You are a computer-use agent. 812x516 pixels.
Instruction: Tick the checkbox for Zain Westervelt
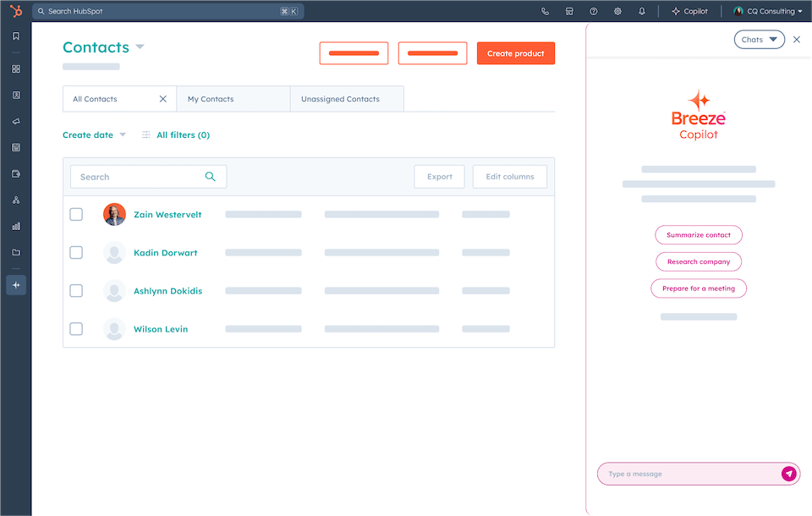[x=76, y=215]
